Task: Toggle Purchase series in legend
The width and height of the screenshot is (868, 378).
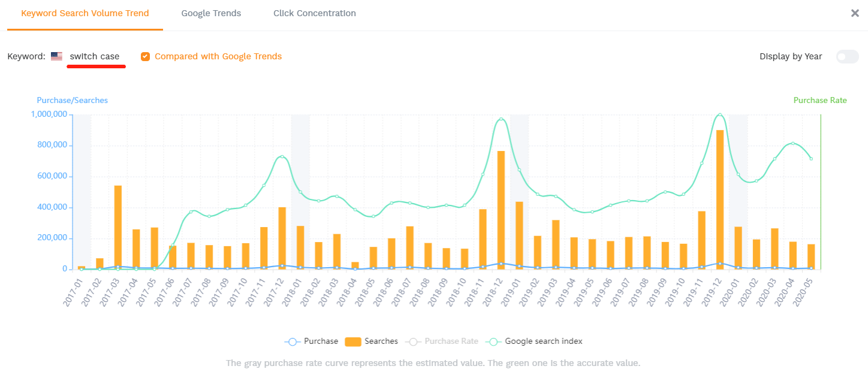Action: [x=312, y=341]
